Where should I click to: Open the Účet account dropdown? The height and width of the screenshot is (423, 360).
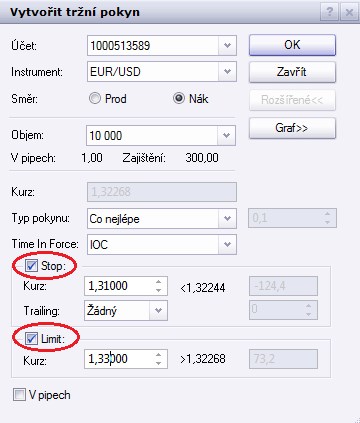227,45
